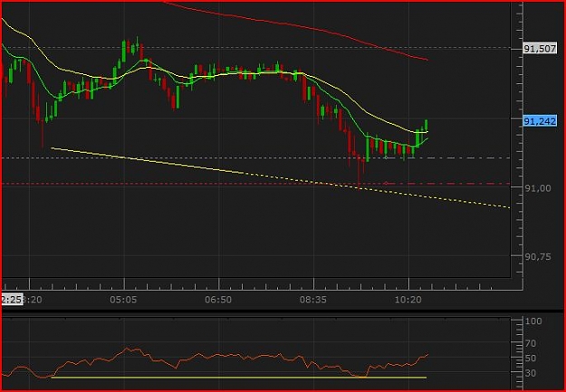Select the current price label 91,242
The height and width of the screenshot is (392, 566).
point(540,121)
